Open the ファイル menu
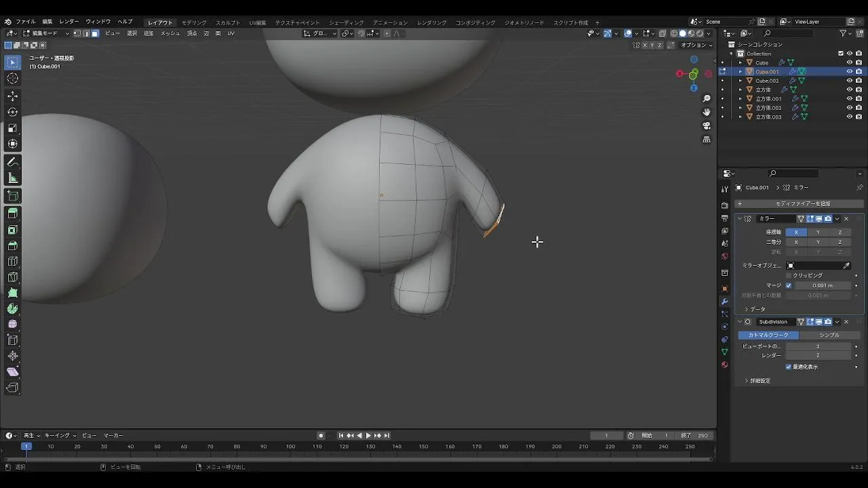 [25, 22]
